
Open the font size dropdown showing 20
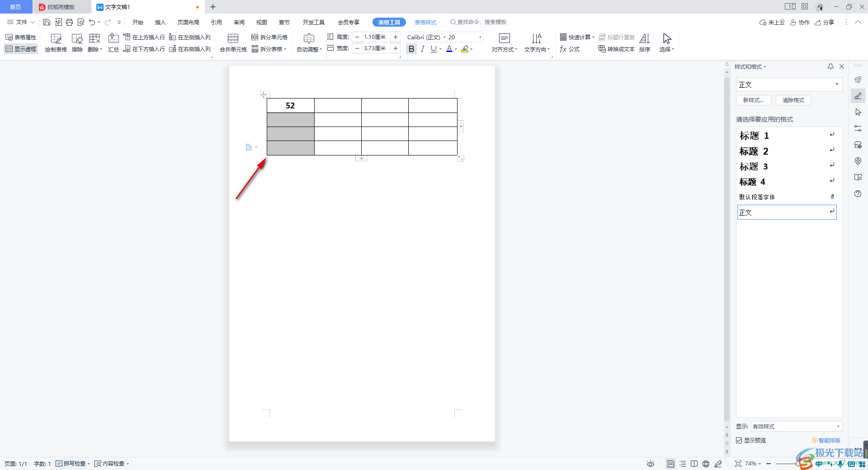click(x=480, y=37)
